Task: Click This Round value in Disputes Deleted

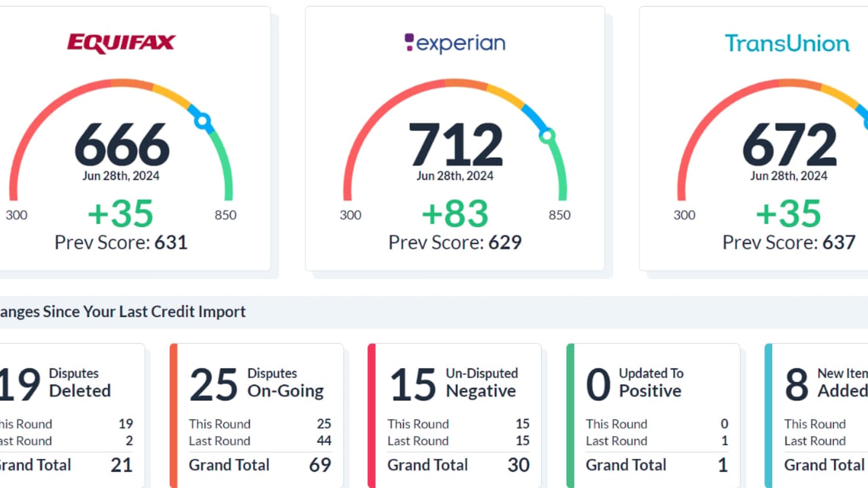Action: [126, 424]
